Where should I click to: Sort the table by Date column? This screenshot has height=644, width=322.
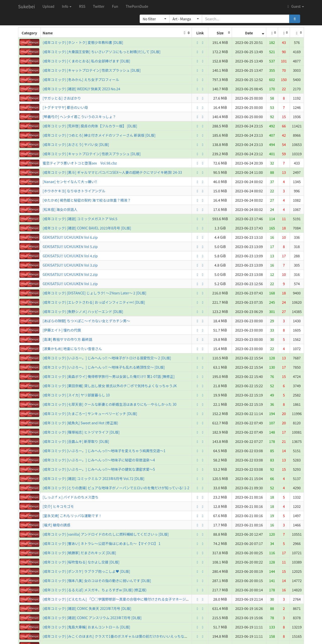coord(249,33)
